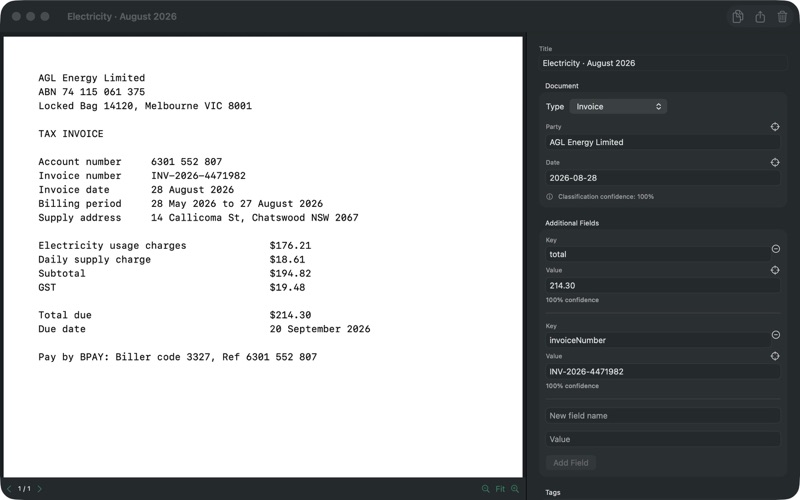
Task: Click the key field containing invoiceNumber
Action: tap(658, 340)
